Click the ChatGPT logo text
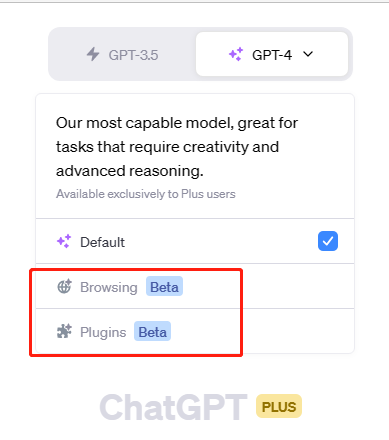Screen dimensions: 389x440 click(x=173, y=407)
